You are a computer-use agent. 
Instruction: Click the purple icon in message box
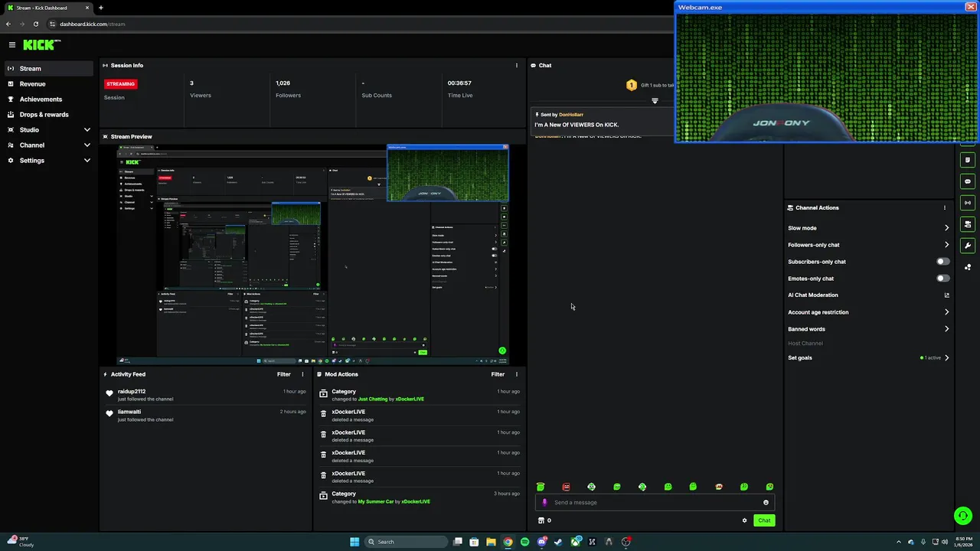click(544, 503)
